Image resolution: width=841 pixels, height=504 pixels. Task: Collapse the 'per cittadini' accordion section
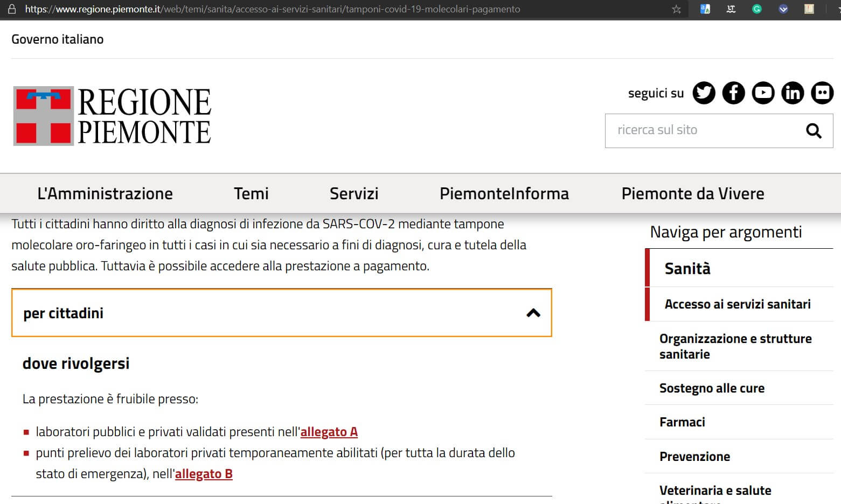[x=281, y=313]
